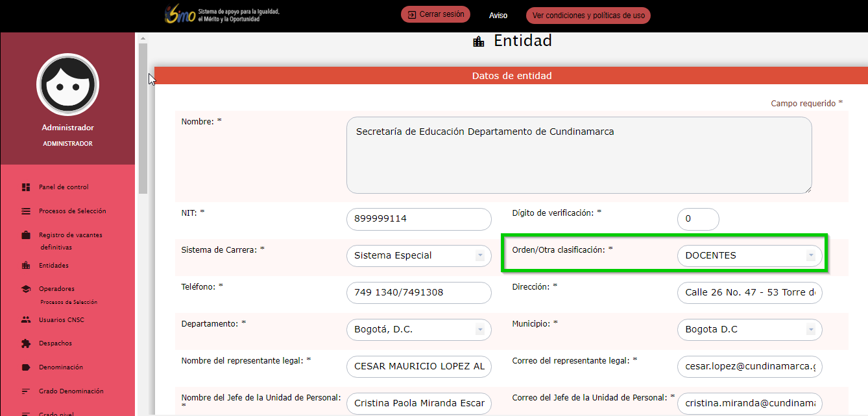Viewport: 868px width, 416px height.
Task: Click the Operadores graduation cap icon
Action: coord(26,289)
